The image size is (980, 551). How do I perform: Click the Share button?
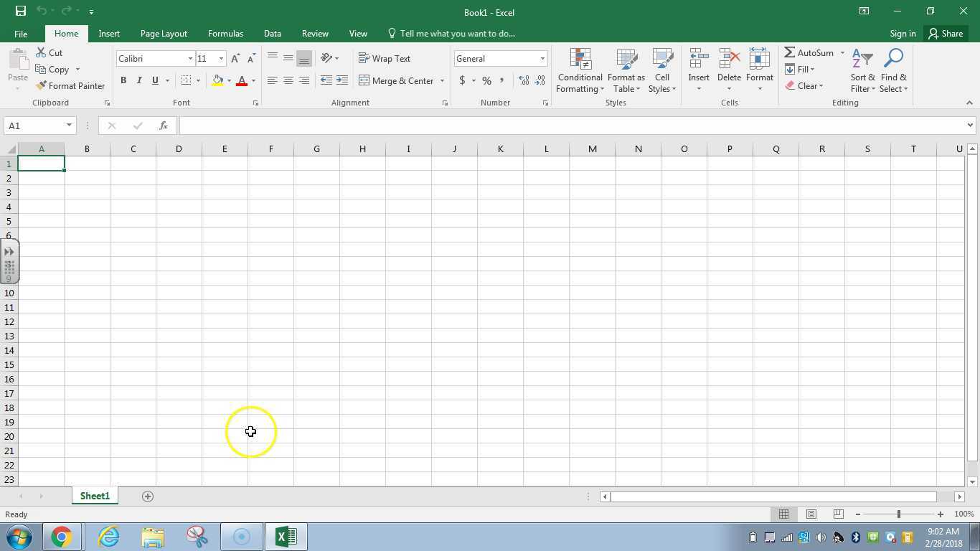pyautogui.click(x=945, y=34)
